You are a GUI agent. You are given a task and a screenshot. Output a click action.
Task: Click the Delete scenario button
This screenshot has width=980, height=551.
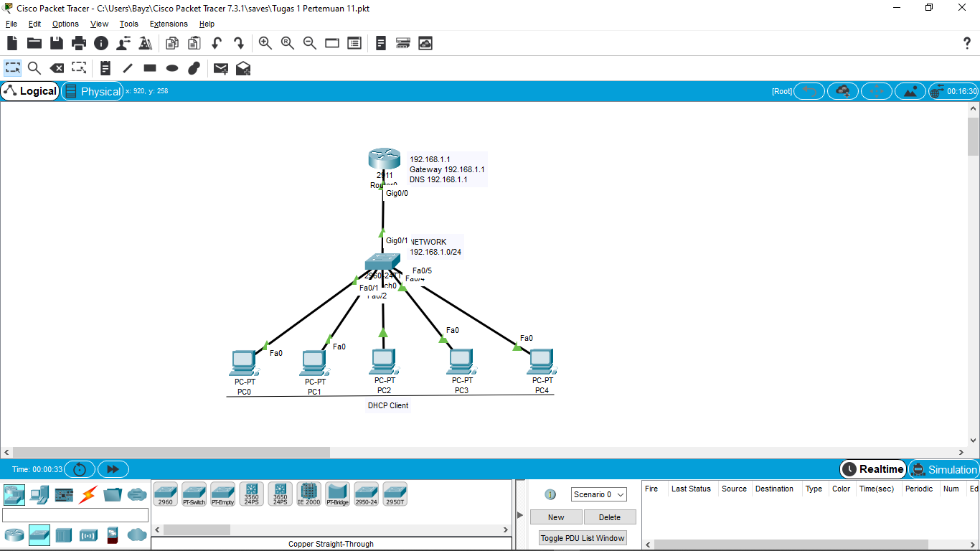(x=610, y=517)
